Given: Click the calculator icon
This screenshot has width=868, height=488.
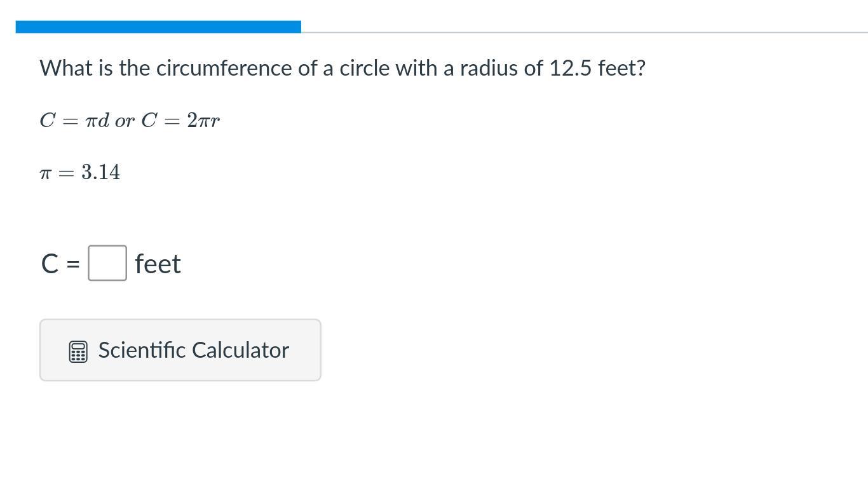Looking at the screenshot, I should (78, 351).
